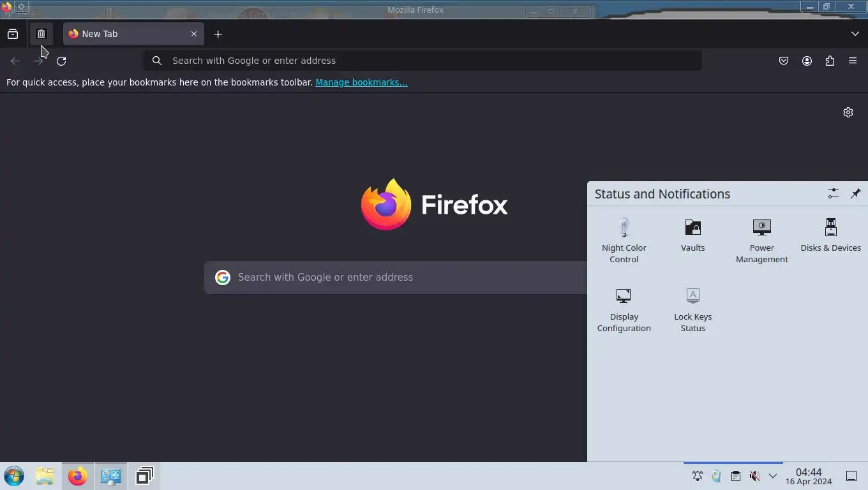Open a new tab with the plus button
Screen dimensions: 868x490
pos(218,34)
